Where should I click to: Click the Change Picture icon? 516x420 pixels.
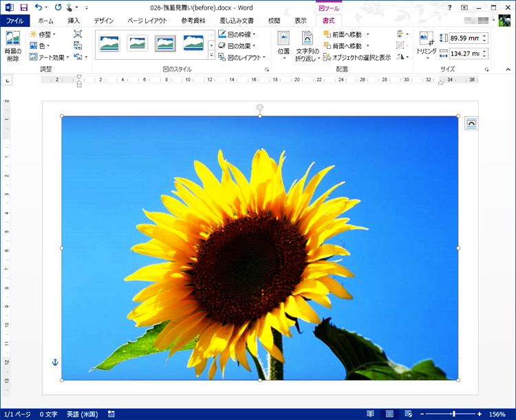pos(78,45)
